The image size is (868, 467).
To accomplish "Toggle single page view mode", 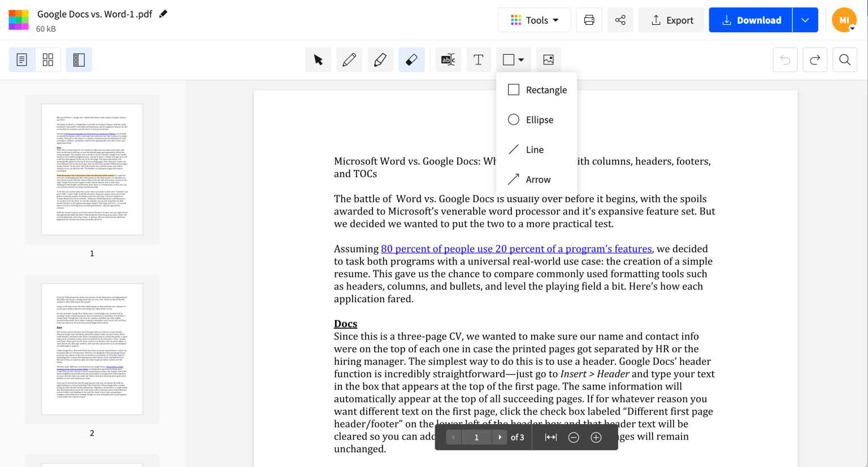I will click(x=22, y=59).
